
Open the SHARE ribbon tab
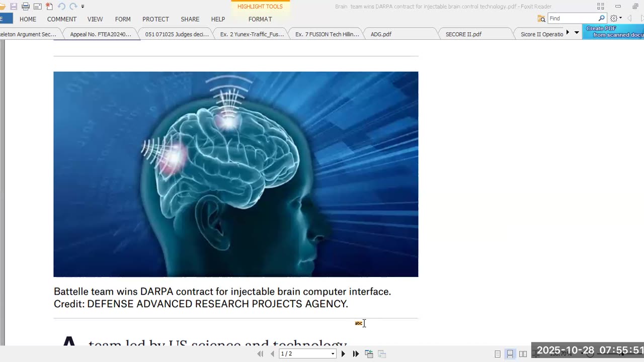pyautogui.click(x=190, y=19)
